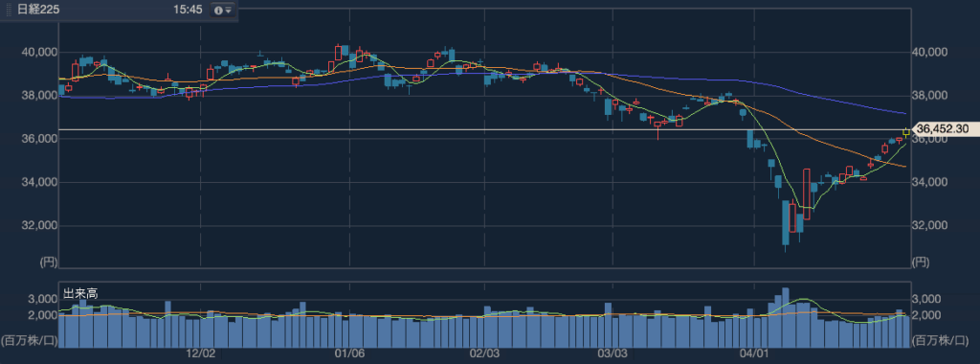The image size is (980, 364).
Task: Click the left axis 34,000 label
Action: (x=38, y=183)
